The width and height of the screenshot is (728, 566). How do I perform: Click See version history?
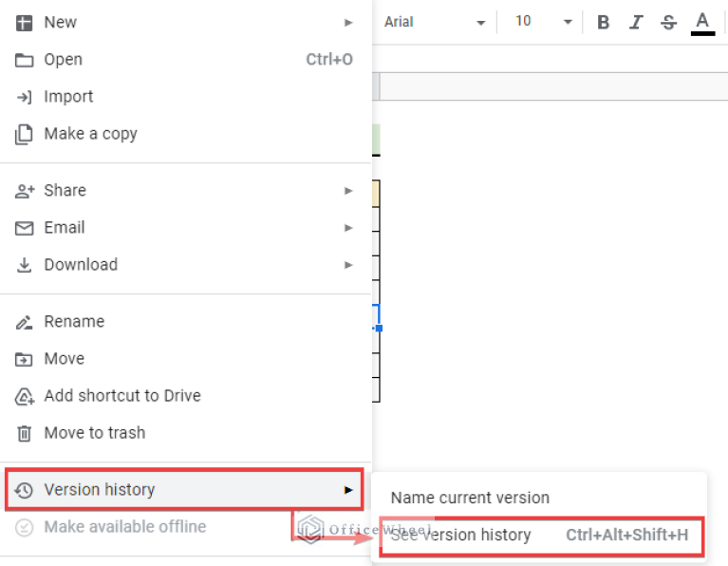[461, 535]
